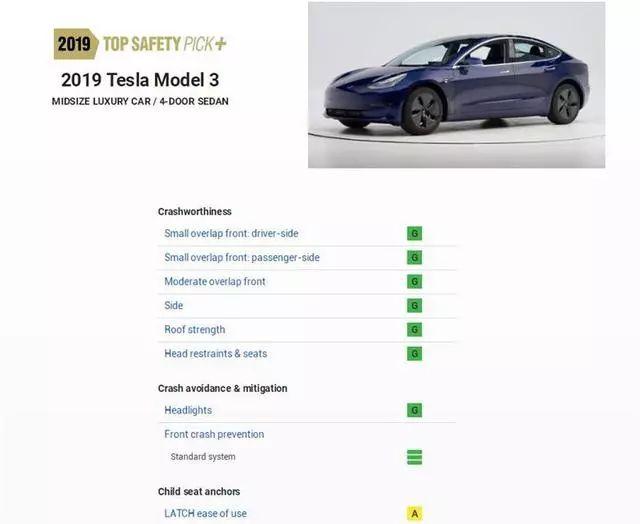Open Small overlap front: driver-side link
The width and height of the screenshot is (640, 524).
click(x=231, y=233)
